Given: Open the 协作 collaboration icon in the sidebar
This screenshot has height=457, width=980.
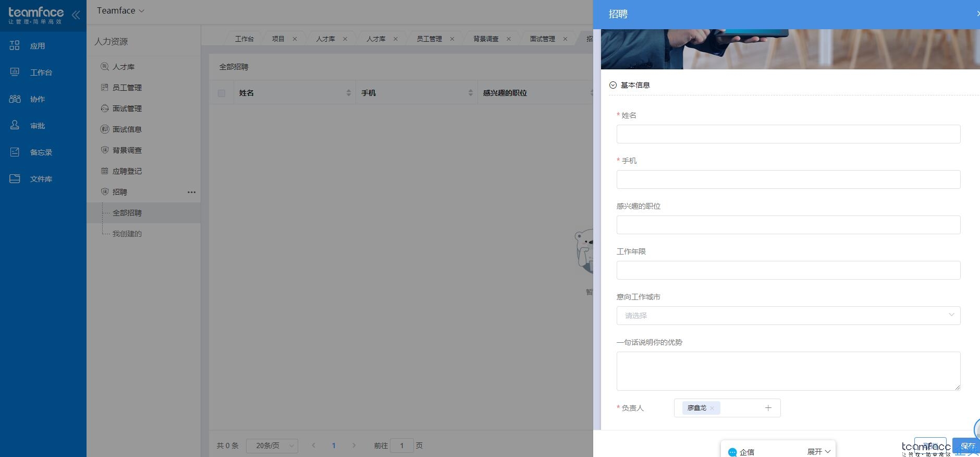Looking at the screenshot, I should [x=15, y=99].
